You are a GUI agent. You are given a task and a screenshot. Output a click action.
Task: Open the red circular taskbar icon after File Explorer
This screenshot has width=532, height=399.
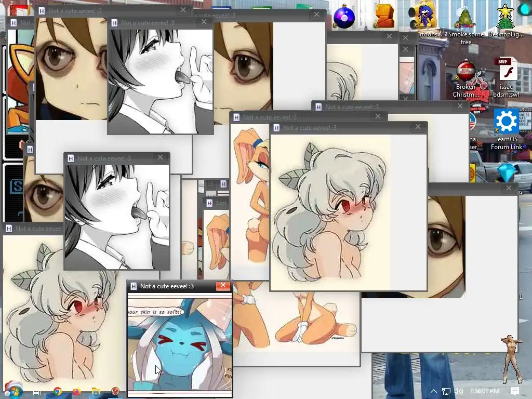pos(115,392)
